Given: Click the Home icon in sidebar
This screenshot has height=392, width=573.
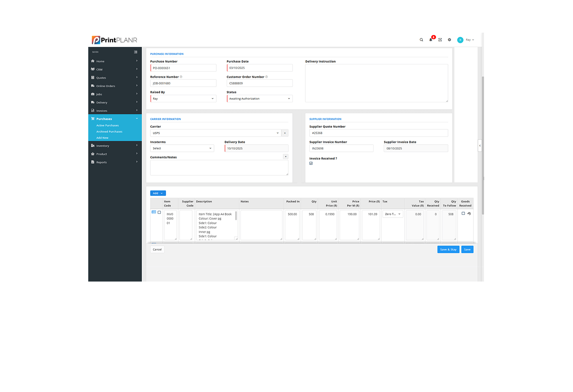Looking at the screenshot, I should 93,61.
